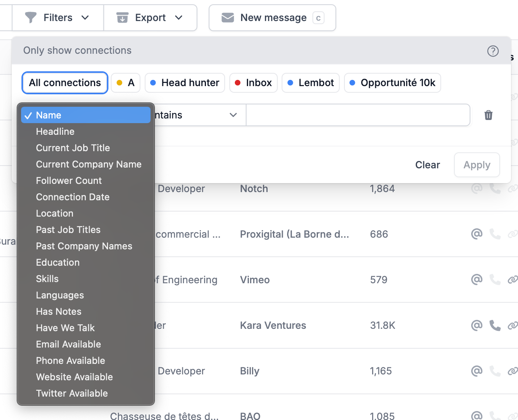Viewport: 518px width, 420px height.
Task: Click the email icon in Vimeo row
Action: (x=477, y=279)
